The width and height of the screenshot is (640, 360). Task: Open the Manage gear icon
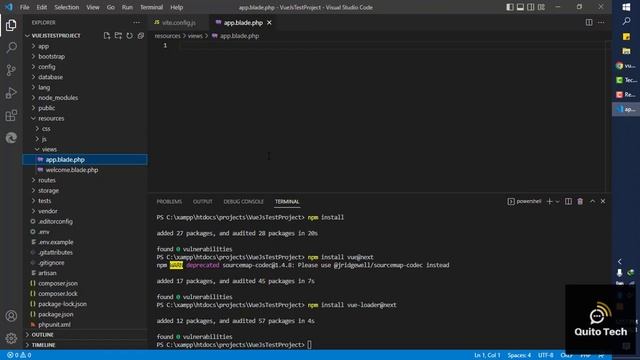coord(11,338)
